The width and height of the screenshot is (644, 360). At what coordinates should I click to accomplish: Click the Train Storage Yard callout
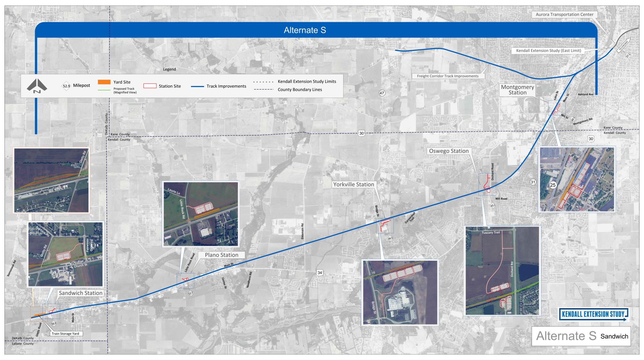[x=65, y=334]
